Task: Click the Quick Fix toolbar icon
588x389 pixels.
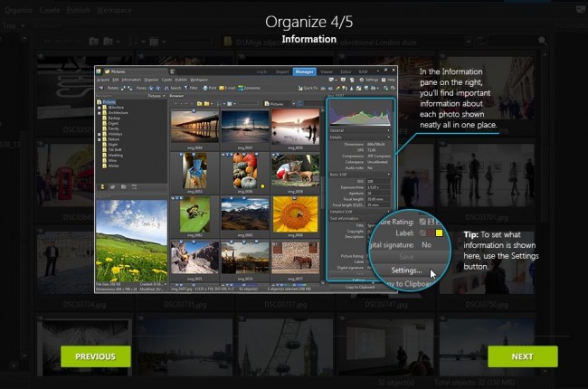Action: pos(300,88)
